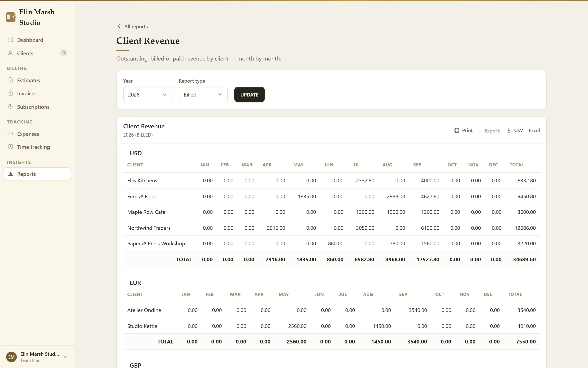Click Ellis Kitchens July value 2332.80

[365, 181]
